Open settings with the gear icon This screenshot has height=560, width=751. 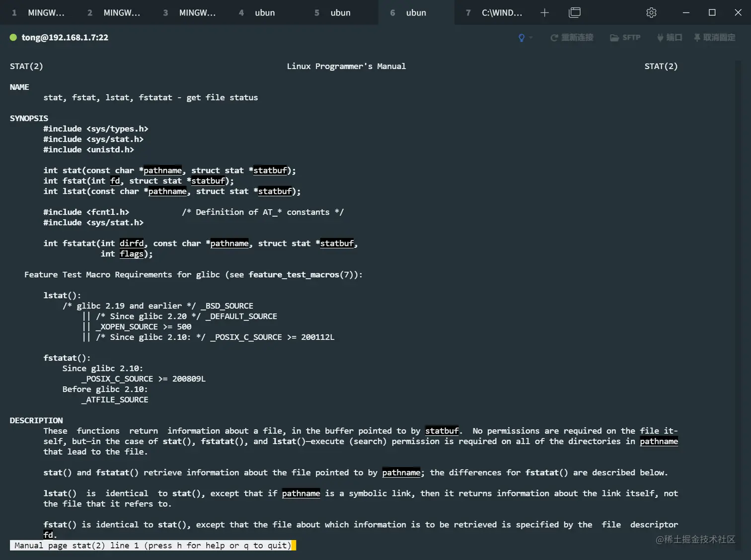click(x=651, y=12)
